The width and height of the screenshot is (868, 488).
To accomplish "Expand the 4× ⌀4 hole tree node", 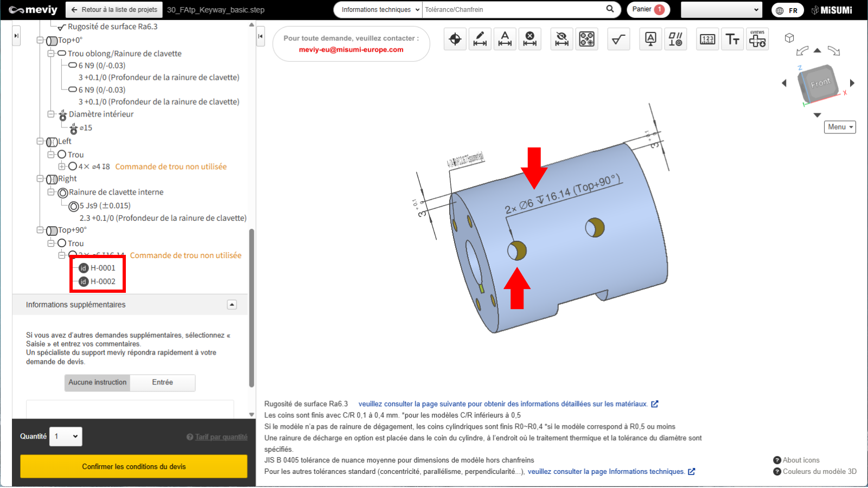I will (62, 166).
